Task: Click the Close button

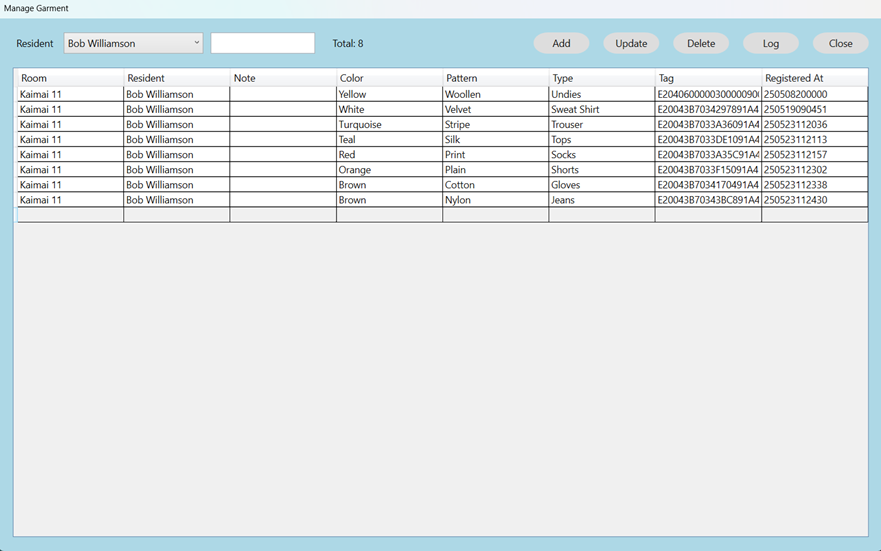Action: click(840, 44)
